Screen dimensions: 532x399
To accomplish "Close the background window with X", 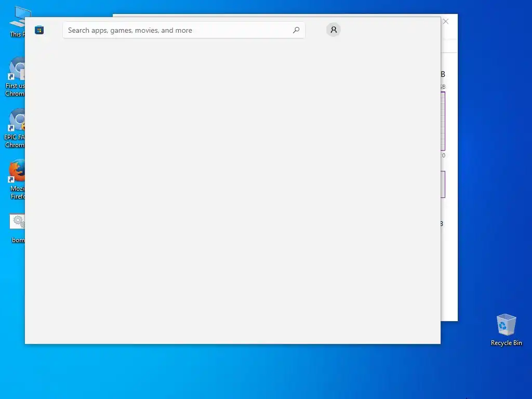I will 446,21.
